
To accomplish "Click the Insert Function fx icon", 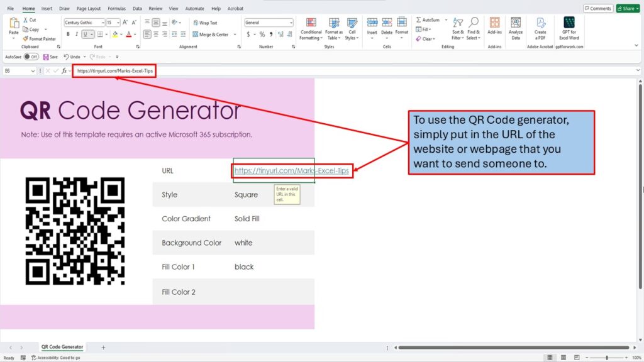I will [64, 71].
